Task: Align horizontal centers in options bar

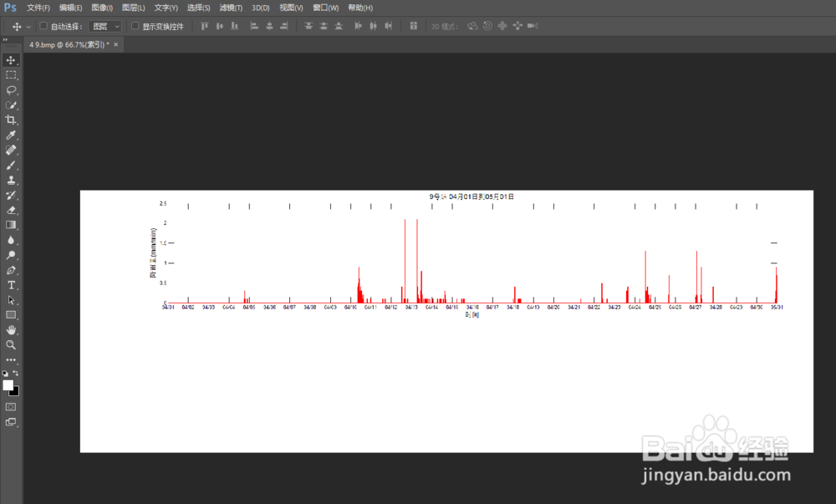Action: [269, 26]
